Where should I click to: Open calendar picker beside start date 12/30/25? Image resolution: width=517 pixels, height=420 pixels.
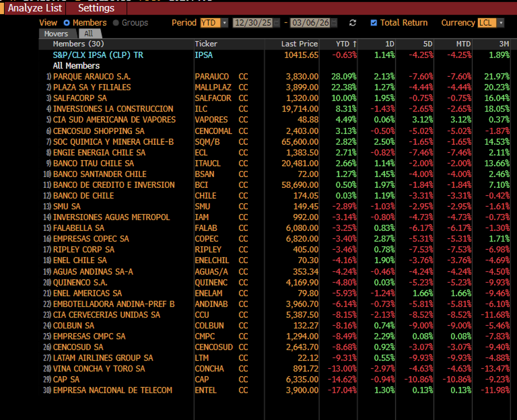(x=276, y=23)
